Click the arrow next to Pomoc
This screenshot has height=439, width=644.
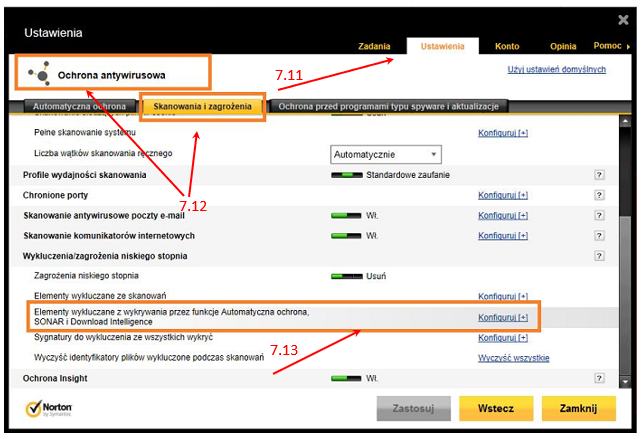(628, 47)
